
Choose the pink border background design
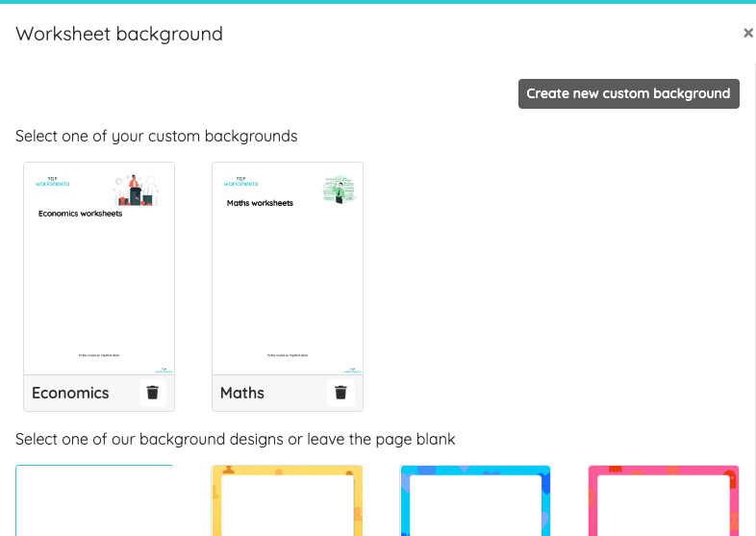[664, 500]
